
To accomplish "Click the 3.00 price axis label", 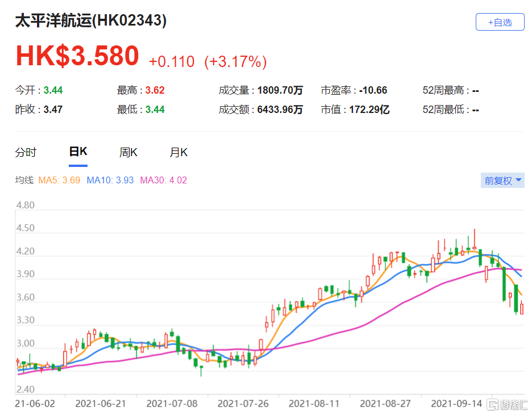I will pyautogui.click(x=26, y=343).
